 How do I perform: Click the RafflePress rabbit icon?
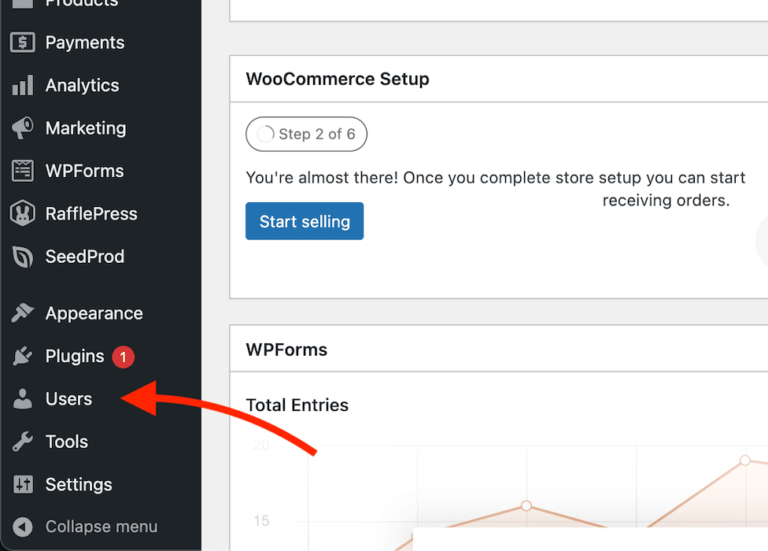22,214
